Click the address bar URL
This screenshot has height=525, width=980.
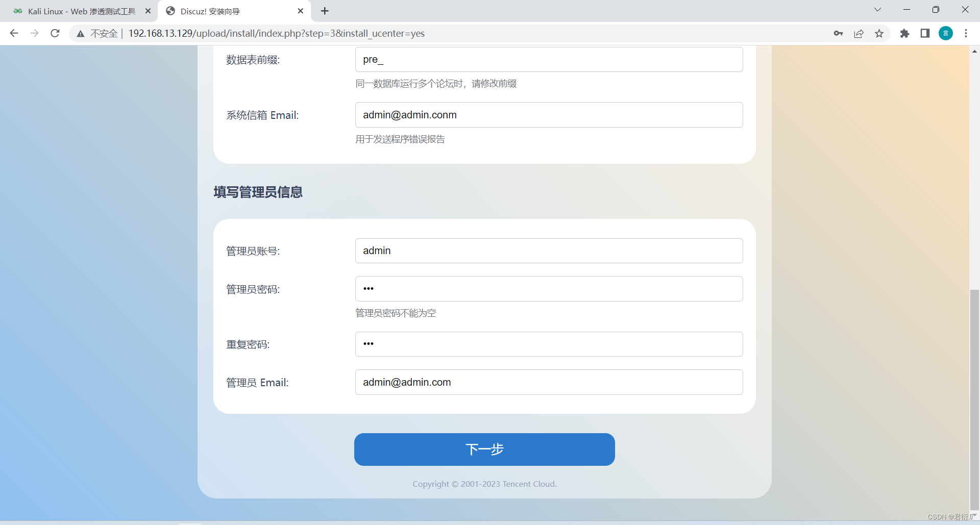pyautogui.click(x=276, y=33)
